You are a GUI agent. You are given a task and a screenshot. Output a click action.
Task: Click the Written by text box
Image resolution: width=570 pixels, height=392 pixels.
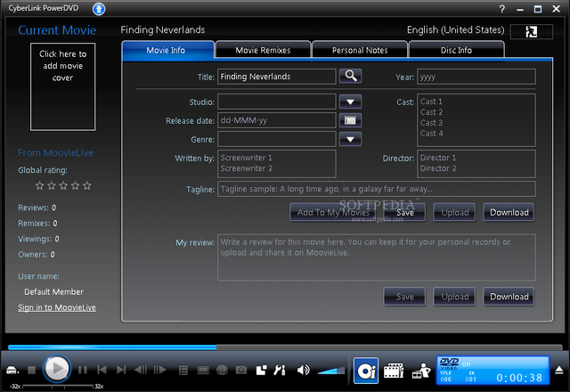(277, 164)
